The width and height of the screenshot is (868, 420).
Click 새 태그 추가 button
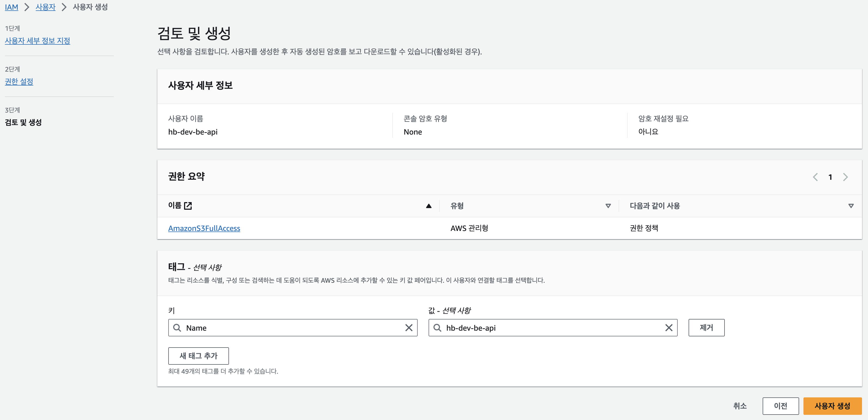tap(198, 356)
